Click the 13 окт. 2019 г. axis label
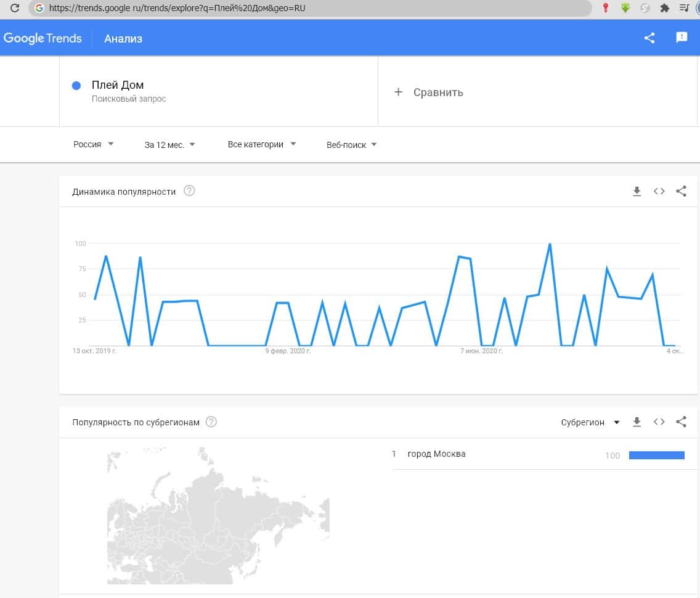This screenshot has width=700, height=598. 94,351
